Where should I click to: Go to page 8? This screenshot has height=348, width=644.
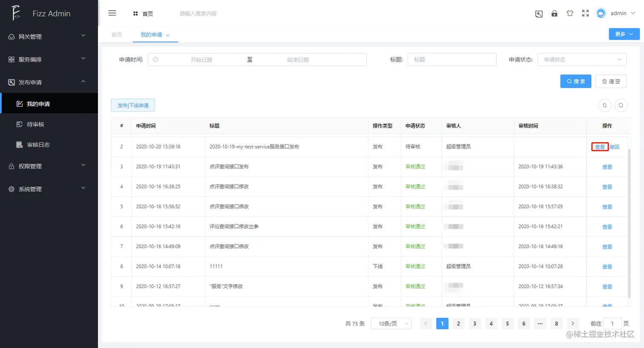click(556, 324)
